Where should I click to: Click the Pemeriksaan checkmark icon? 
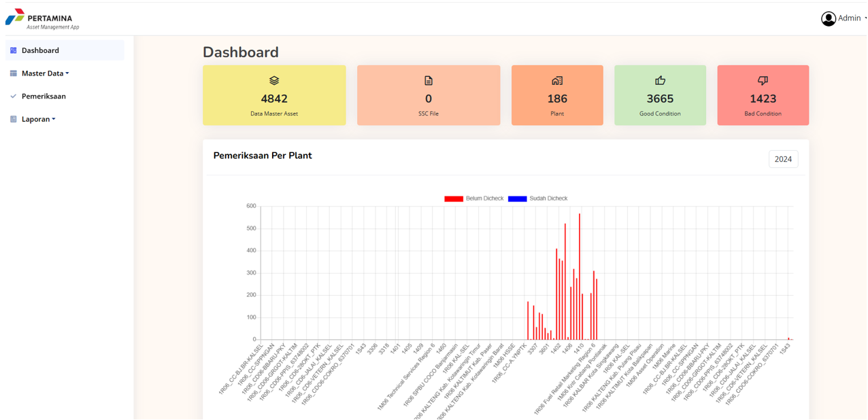coord(13,97)
